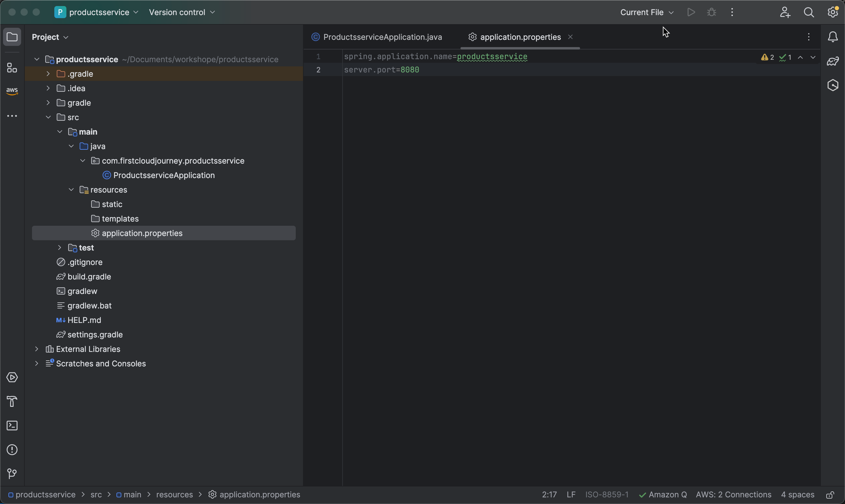Click the Amazon Q status widget
The height and width of the screenshot is (504, 845).
click(x=663, y=495)
